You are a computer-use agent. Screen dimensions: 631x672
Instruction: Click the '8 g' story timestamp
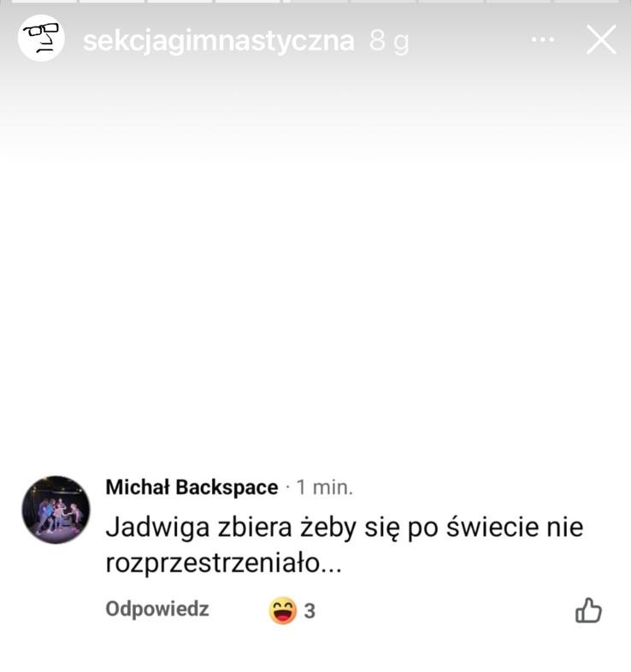pyautogui.click(x=389, y=42)
